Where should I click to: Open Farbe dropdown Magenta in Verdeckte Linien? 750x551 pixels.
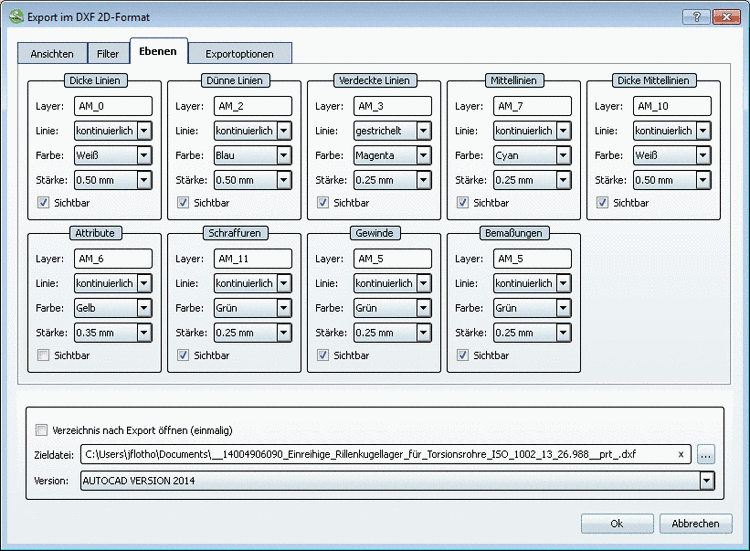coord(393,155)
